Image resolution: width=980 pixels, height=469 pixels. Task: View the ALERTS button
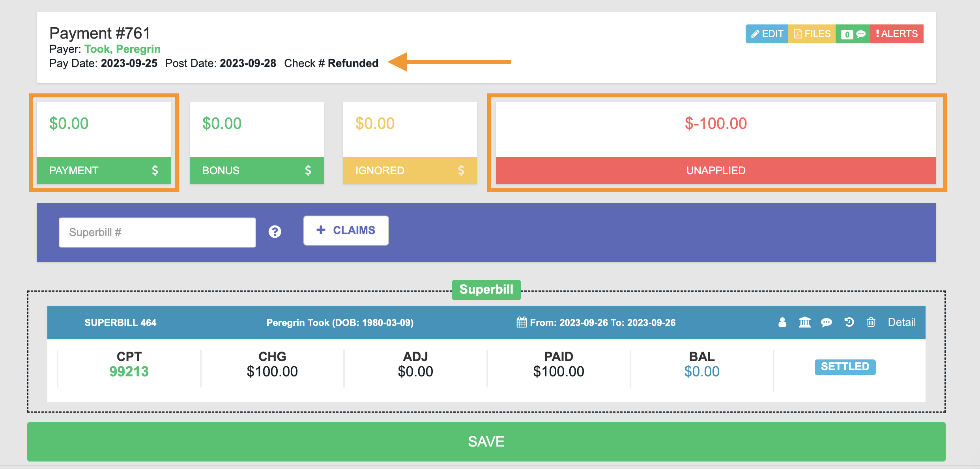click(897, 34)
